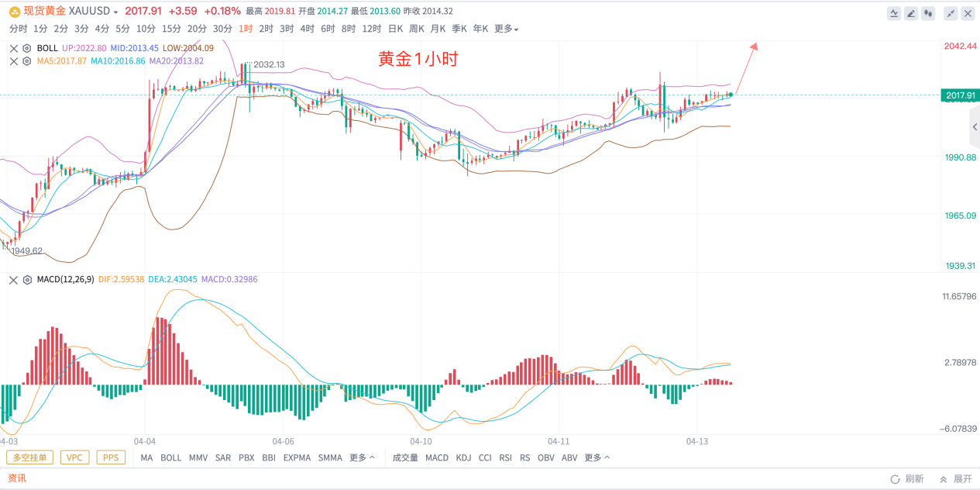Remove the MACD indicator with X
This screenshot has height=490, width=980.
coord(13,279)
